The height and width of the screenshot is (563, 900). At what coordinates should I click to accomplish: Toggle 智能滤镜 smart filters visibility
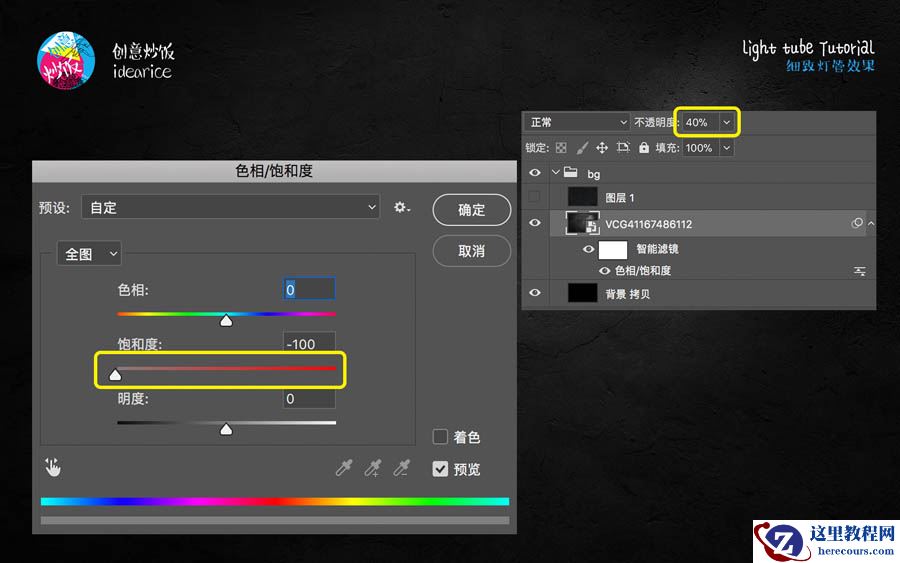point(588,249)
